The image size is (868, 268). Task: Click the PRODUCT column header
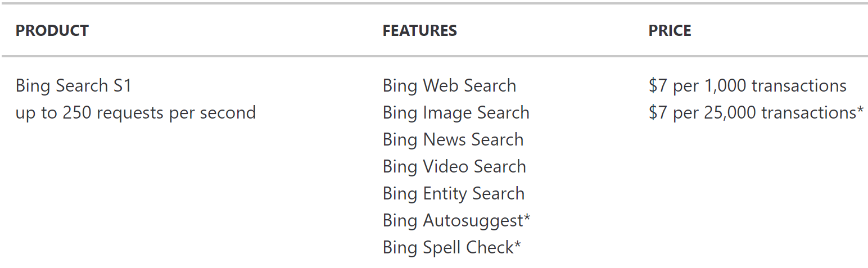(52, 30)
